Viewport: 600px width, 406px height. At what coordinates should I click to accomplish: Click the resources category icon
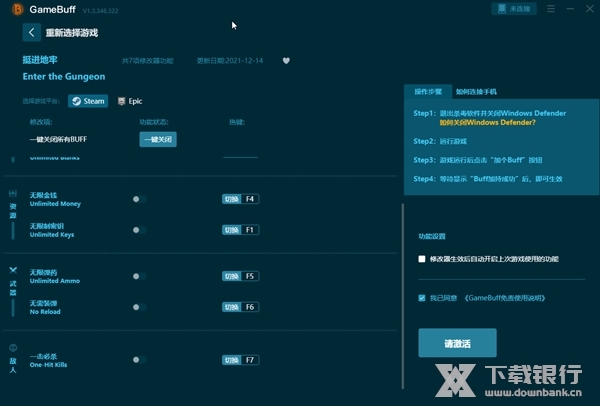click(13, 192)
